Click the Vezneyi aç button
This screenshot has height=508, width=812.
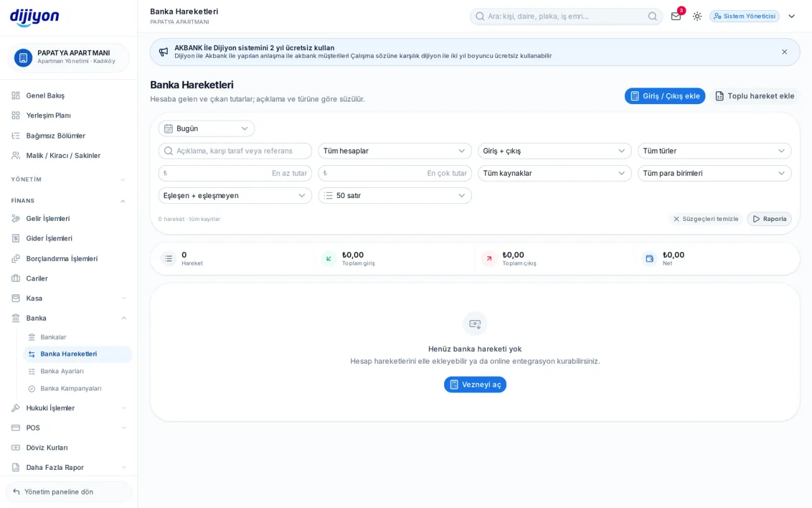(x=475, y=384)
